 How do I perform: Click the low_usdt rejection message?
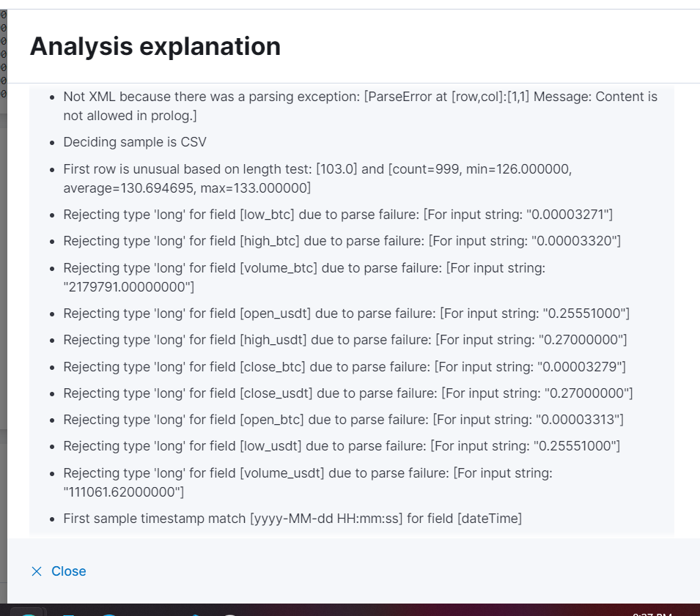click(342, 446)
